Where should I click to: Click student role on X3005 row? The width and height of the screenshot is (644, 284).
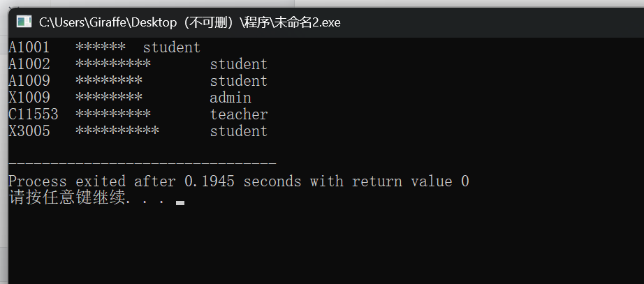pos(239,131)
